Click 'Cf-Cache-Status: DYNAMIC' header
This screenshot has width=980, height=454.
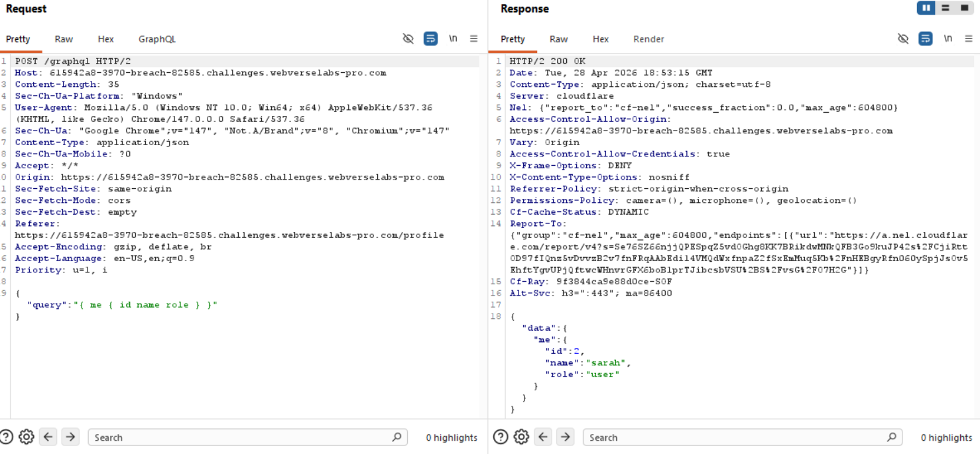click(x=579, y=212)
